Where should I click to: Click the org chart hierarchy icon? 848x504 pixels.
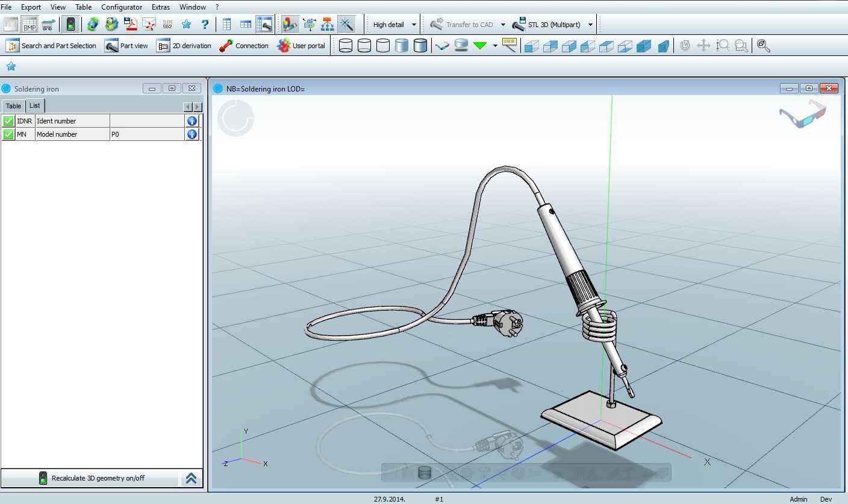coord(327,25)
